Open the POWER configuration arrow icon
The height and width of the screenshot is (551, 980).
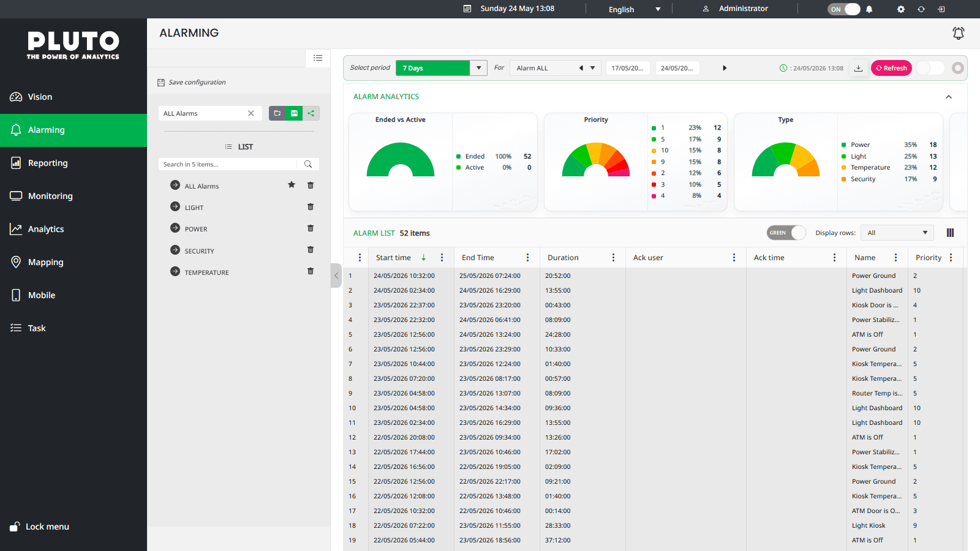tap(175, 228)
